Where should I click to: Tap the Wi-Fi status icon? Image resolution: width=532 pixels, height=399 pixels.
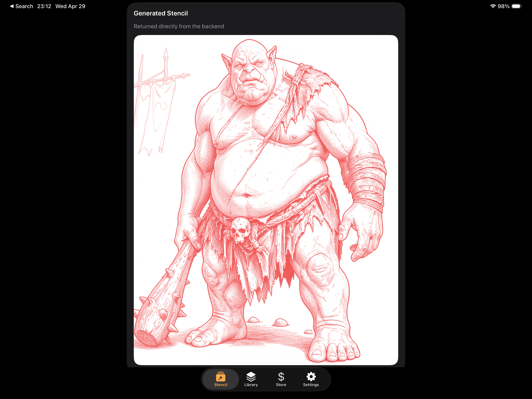493,6
